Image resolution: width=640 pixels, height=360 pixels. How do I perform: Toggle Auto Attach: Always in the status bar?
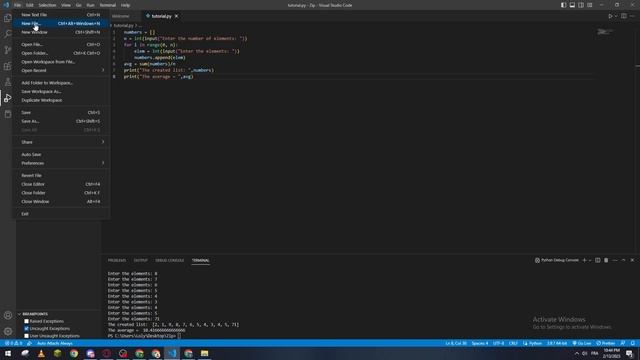pos(55,343)
